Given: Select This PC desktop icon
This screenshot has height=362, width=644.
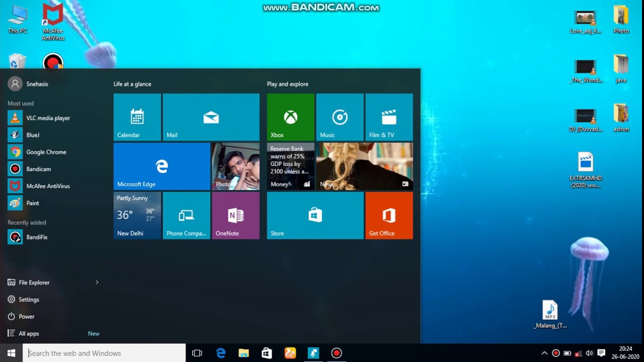Looking at the screenshot, I should coord(17,20).
